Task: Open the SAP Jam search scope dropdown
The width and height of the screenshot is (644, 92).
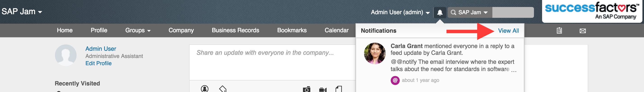Action: point(470,12)
